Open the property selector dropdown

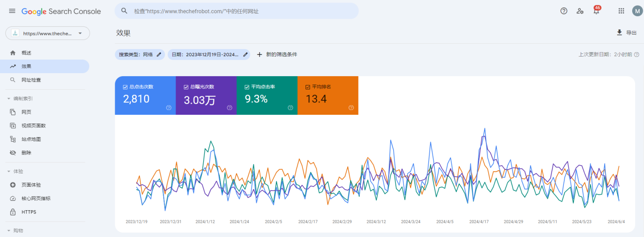(x=47, y=33)
